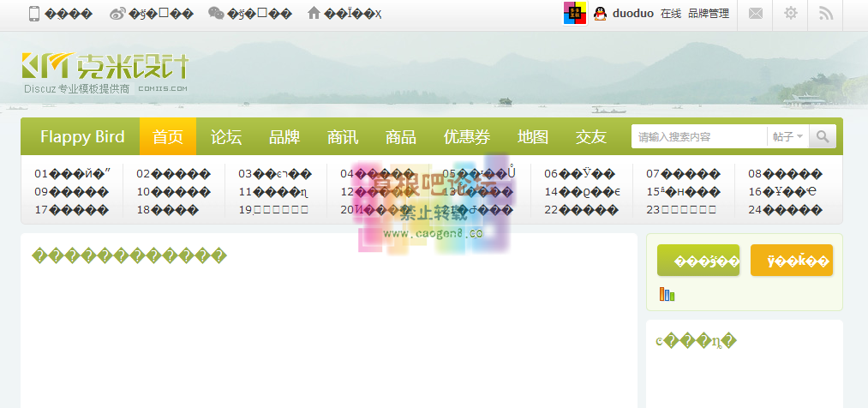Click the mobile phone icon in top bar

(x=34, y=14)
